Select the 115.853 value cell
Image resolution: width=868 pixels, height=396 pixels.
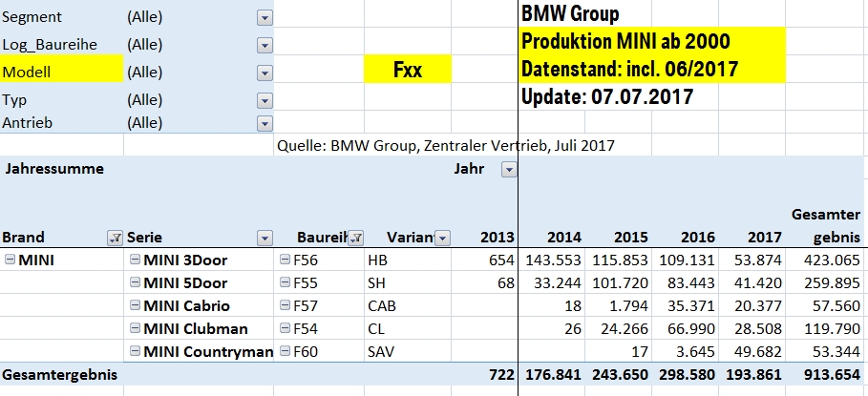[619, 260]
